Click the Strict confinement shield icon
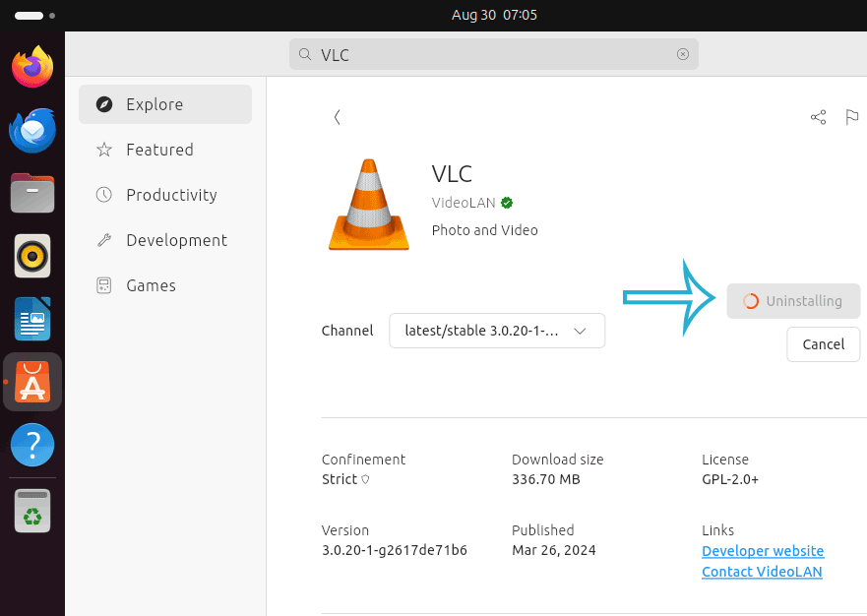Image resolution: width=867 pixels, height=616 pixels. click(x=365, y=479)
